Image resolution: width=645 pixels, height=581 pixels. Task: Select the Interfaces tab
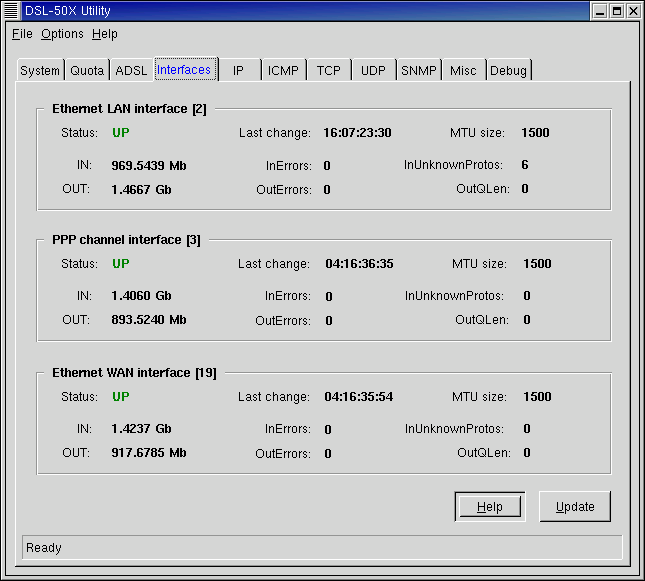(x=184, y=70)
